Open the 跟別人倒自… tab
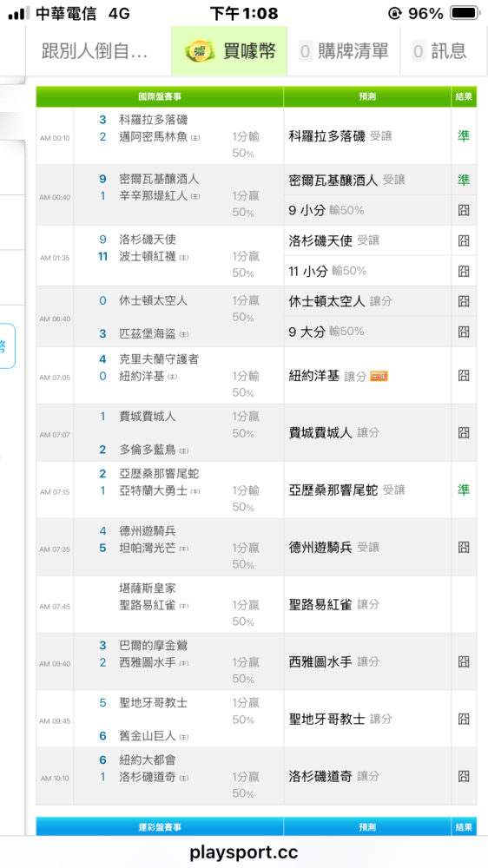This screenshot has height=868, width=488. [96, 51]
